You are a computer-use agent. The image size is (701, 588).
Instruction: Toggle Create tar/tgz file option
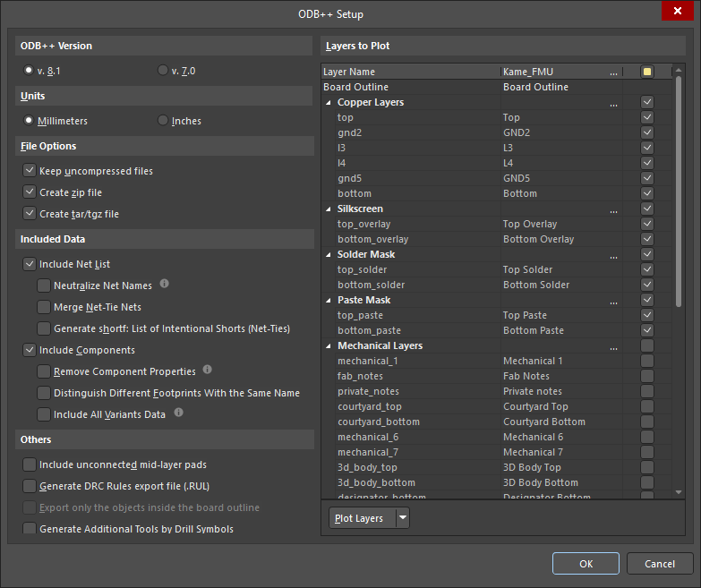[30, 213]
